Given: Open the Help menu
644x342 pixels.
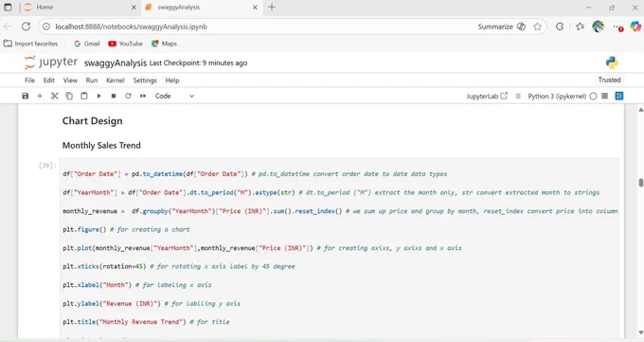Looking at the screenshot, I should [172, 81].
